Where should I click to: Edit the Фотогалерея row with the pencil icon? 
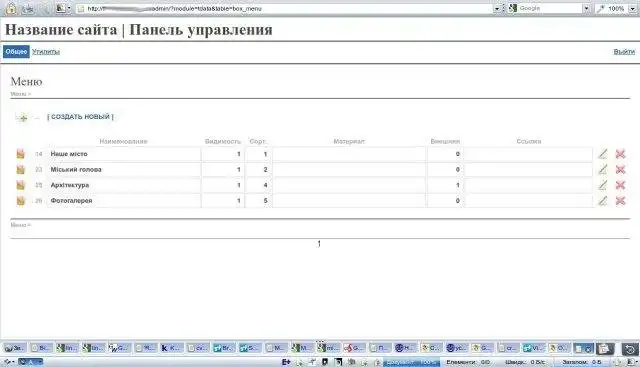pyautogui.click(x=602, y=200)
